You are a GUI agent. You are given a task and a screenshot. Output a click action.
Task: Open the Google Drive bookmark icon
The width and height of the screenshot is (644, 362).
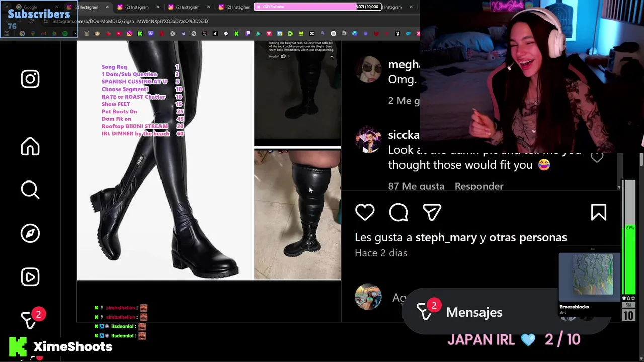(x=54, y=34)
